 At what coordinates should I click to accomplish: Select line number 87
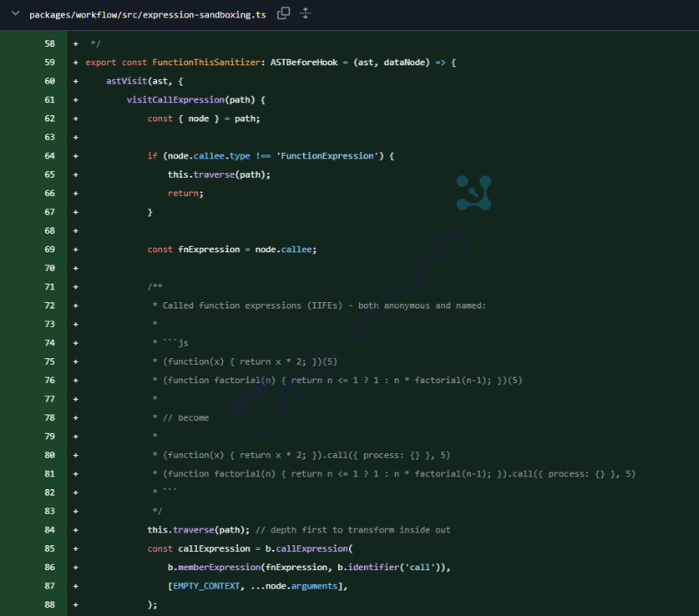[49, 586]
